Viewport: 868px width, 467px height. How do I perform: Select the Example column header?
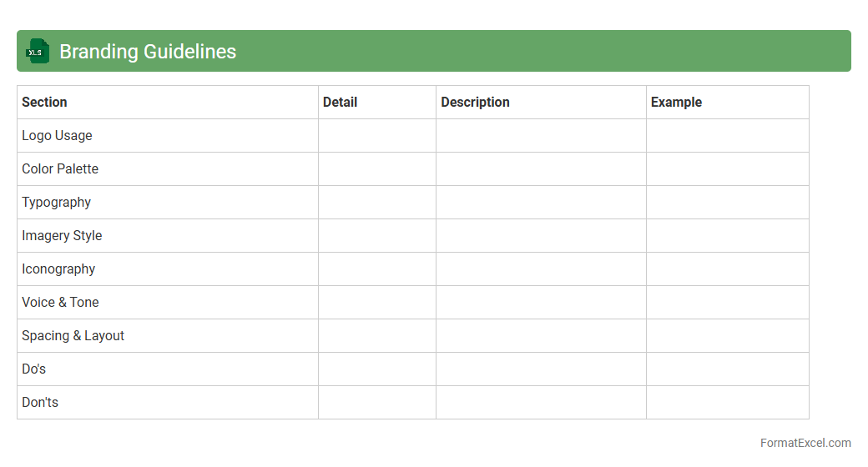676,103
